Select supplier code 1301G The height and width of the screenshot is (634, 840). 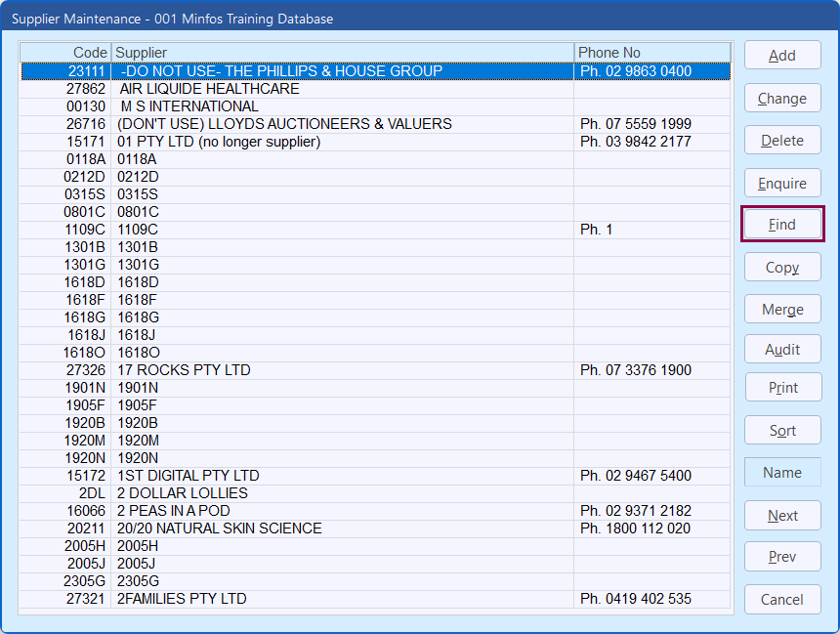(x=375, y=265)
